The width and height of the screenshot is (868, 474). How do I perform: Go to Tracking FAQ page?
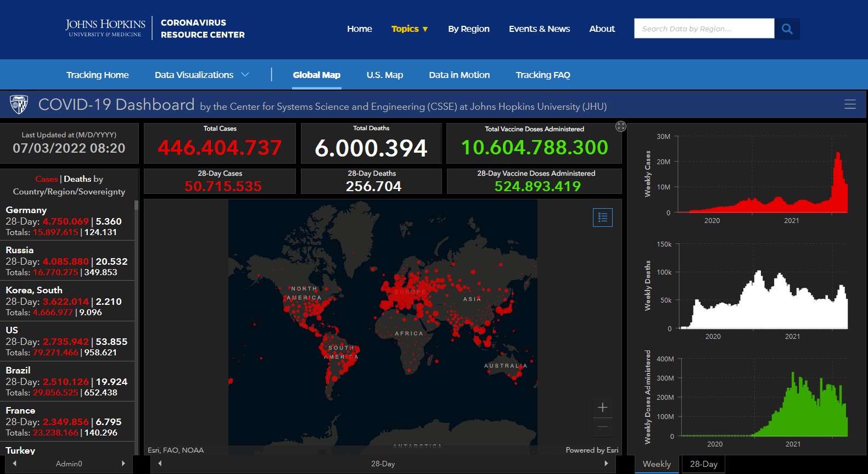coord(542,75)
